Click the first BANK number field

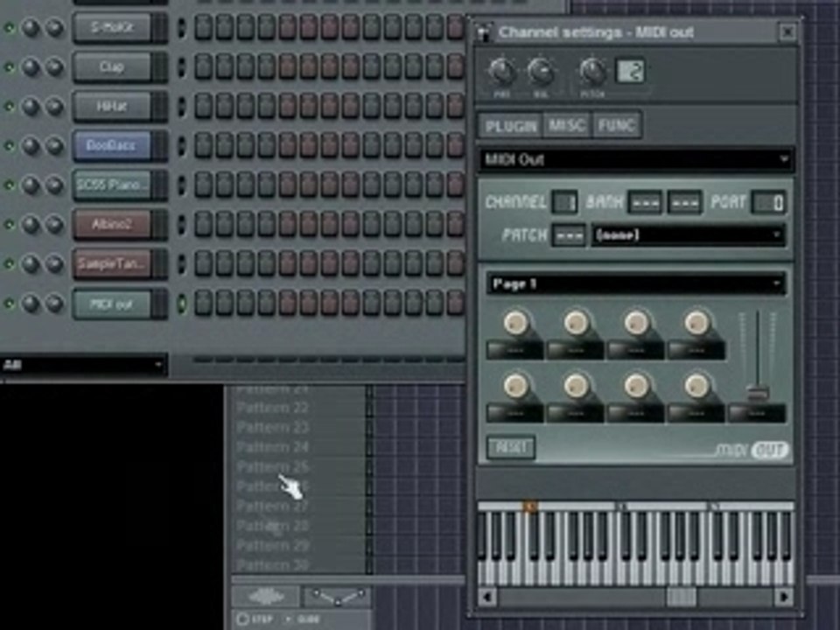[645, 202]
